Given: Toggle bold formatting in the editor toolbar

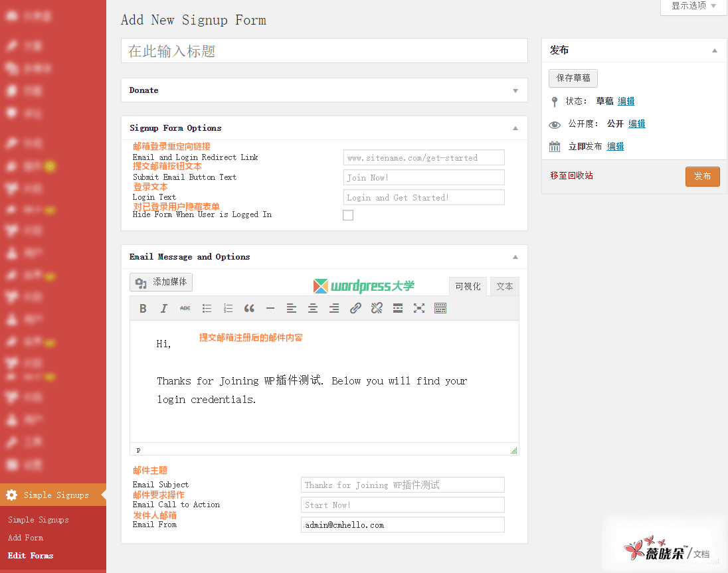Looking at the screenshot, I should [143, 308].
